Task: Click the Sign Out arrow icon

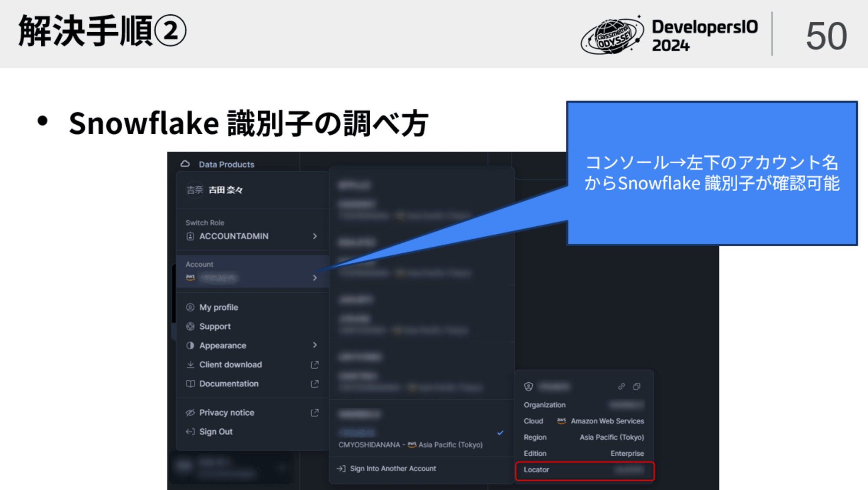Action: click(190, 432)
